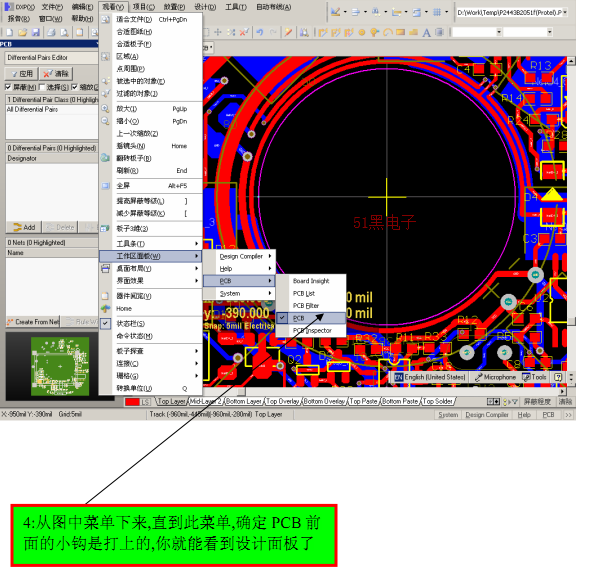The height and width of the screenshot is (570, 595).
Task: Click the zoom in magnifier icon in menu
Action: tap(106, 109)
